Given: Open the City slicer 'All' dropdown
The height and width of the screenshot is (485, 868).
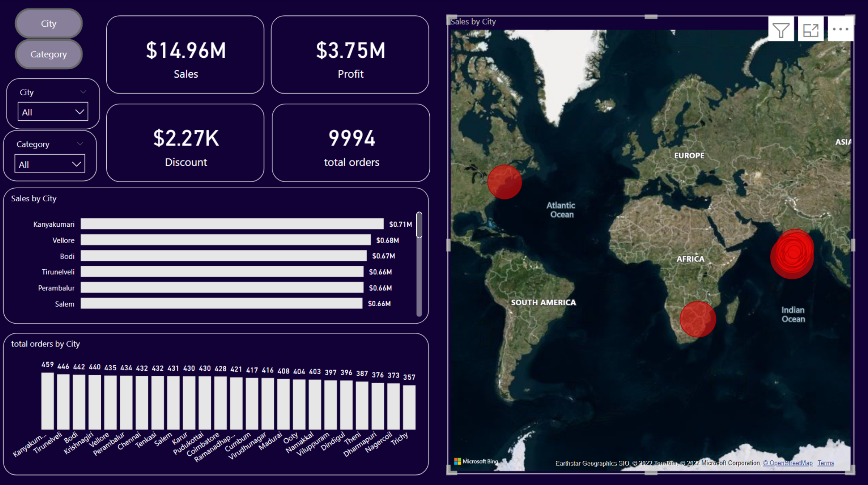Looking at the screenshot, I should point(53,112).
